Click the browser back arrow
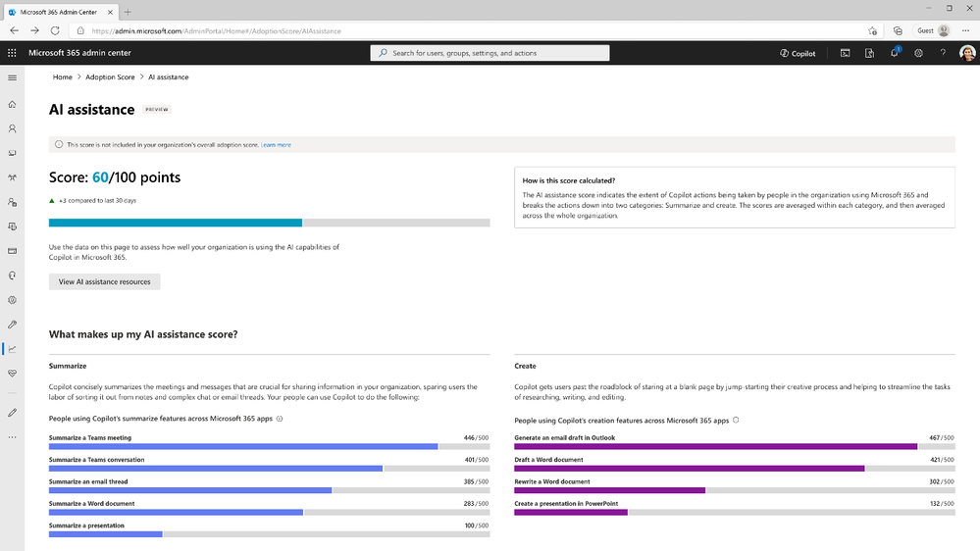Image resolution: width=980 pixels, height=551 pixels. 15,30
